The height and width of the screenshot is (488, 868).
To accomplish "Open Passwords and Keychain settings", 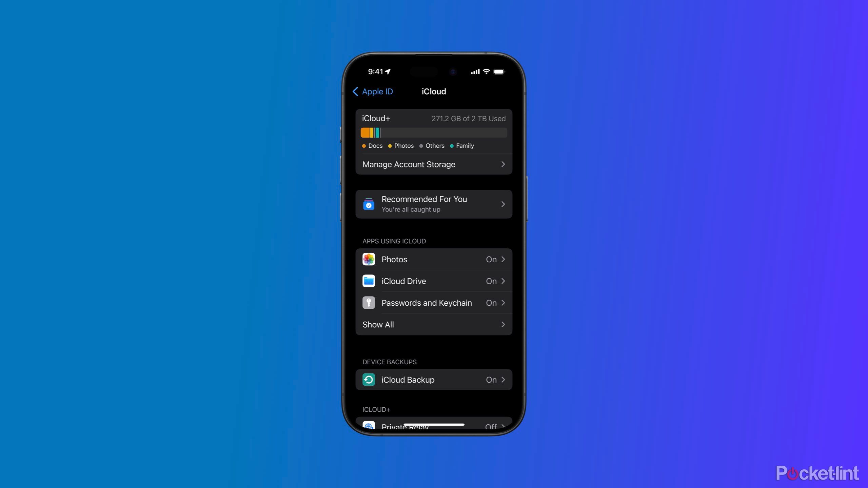I will (x=433, y=303).
